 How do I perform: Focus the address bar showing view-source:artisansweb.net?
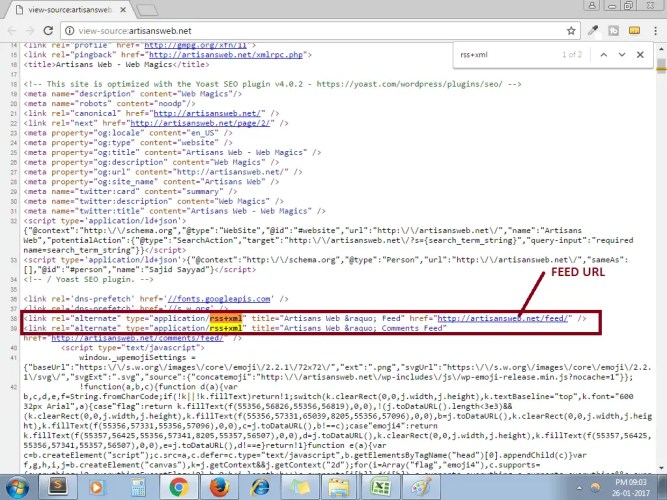coord(319,31)
